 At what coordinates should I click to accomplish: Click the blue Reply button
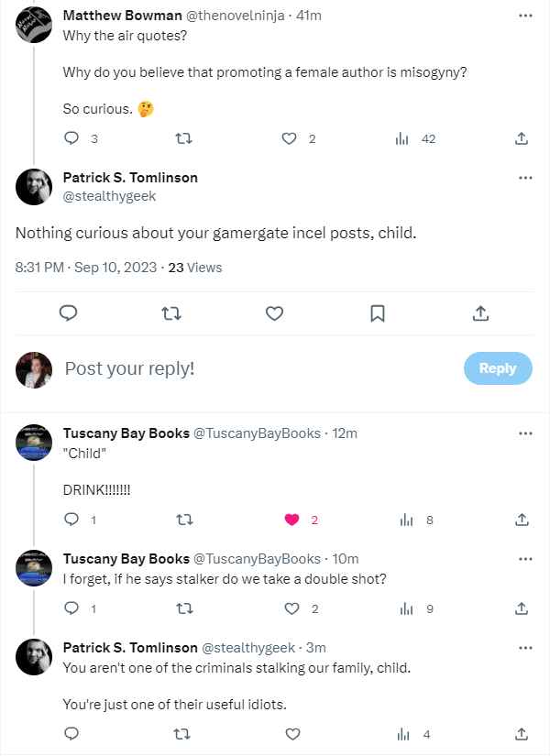tap(497, 368)
